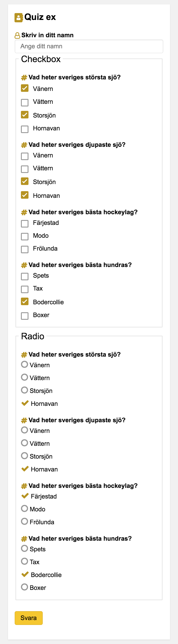This screenshot has height=644, width=178.
Task: Click hash icon before radio hockeylag question
Action: [x=24, y=486]
